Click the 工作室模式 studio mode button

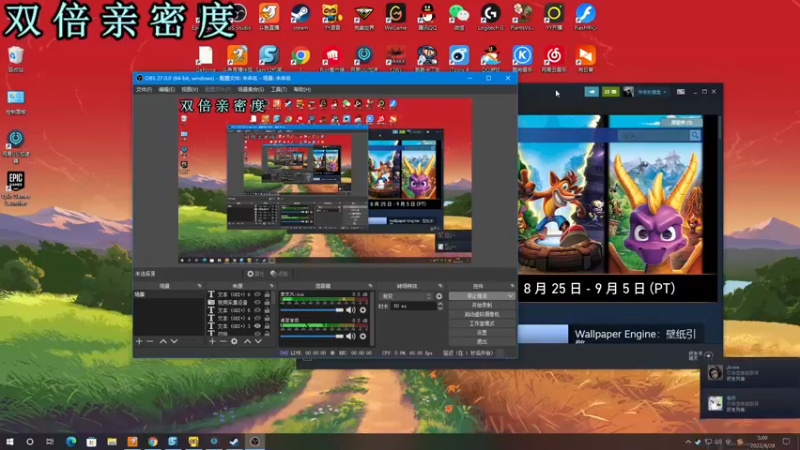(x=482, y=323)
